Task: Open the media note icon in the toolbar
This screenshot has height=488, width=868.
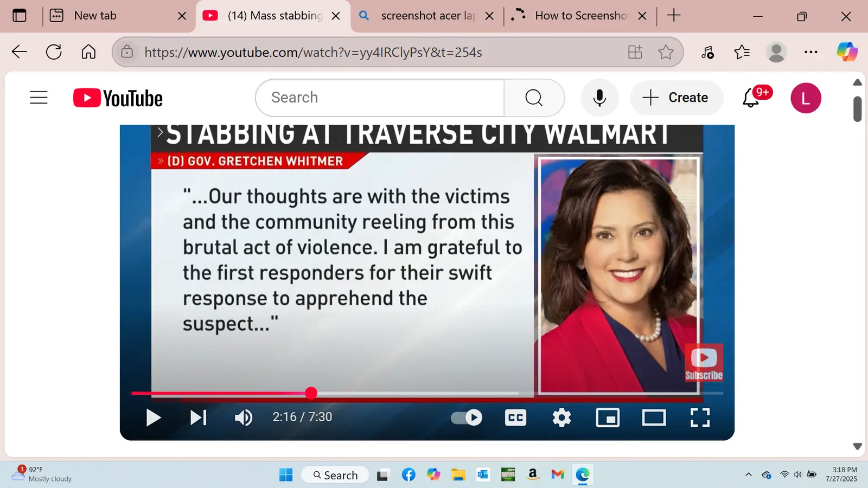Action: click(707, 52)
